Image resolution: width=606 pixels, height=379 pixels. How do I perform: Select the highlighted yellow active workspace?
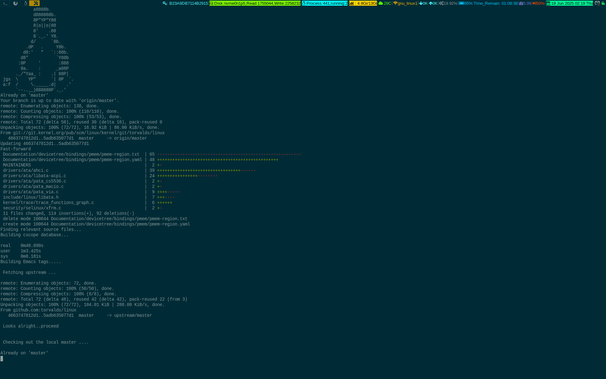(34, 3)
